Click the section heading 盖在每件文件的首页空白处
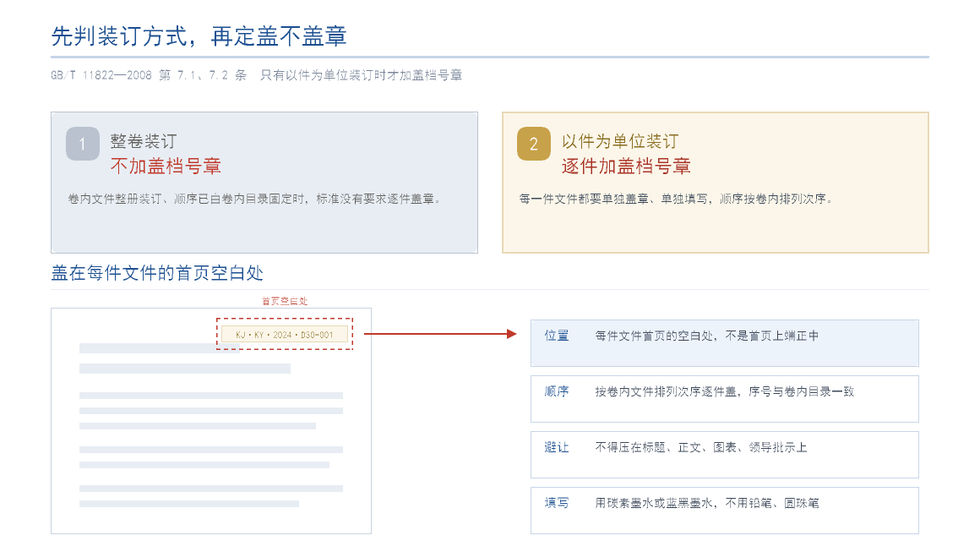The image size is (980, 541). (x=157, y=273)
